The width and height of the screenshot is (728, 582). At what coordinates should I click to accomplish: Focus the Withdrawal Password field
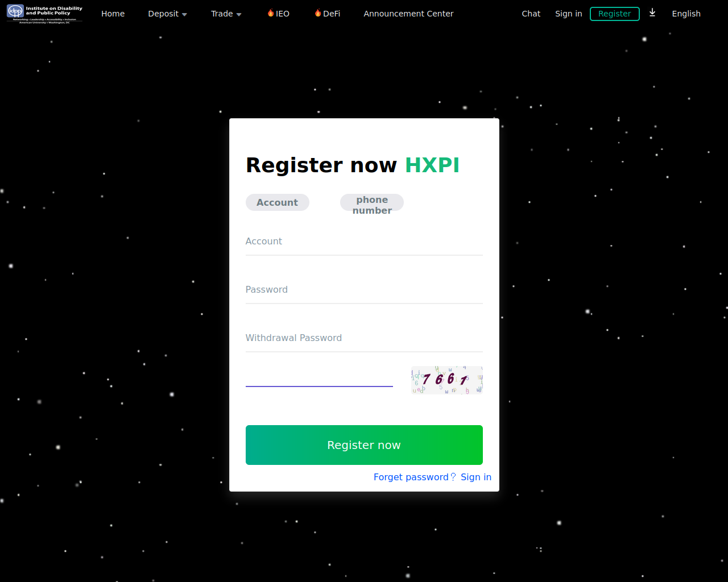click(x=364, y=338)
